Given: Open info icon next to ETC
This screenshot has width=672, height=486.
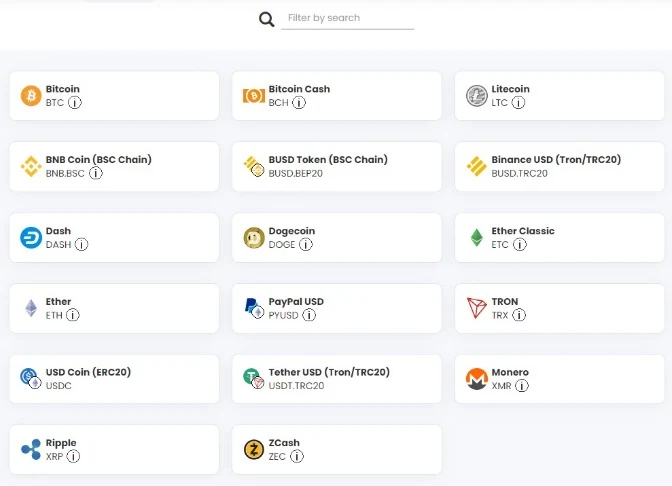Looking at the screenshot, I should click(520, 244).
